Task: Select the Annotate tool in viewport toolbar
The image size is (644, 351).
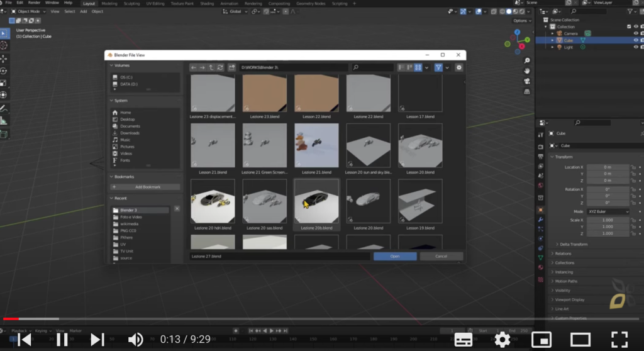Action: (4, 109)
